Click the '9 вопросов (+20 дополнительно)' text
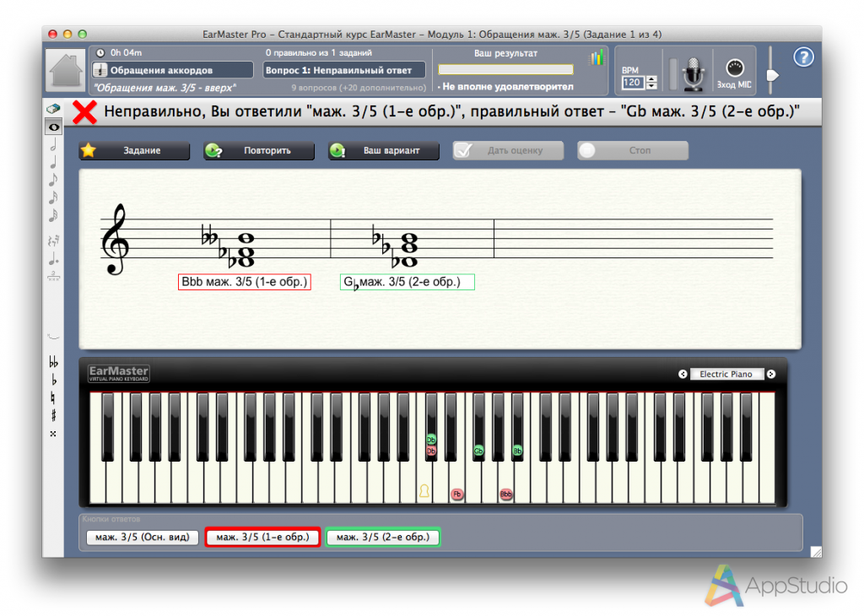864x616 pixels. pos(359,88)
